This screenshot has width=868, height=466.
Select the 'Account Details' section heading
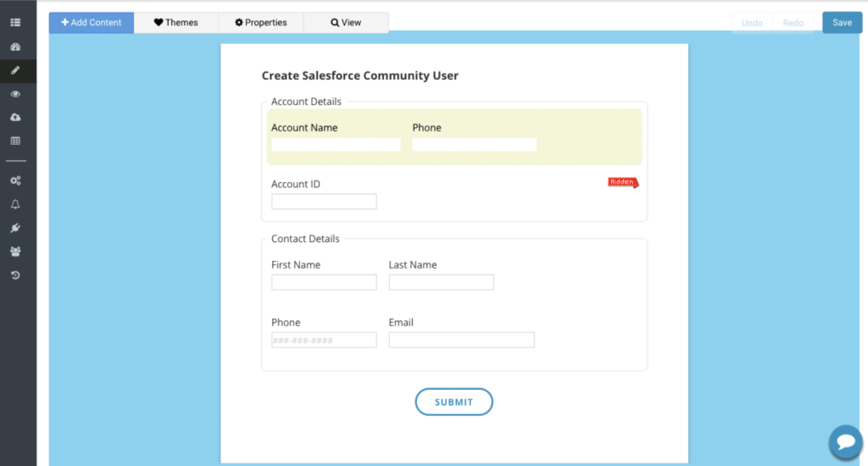[306, 102]
